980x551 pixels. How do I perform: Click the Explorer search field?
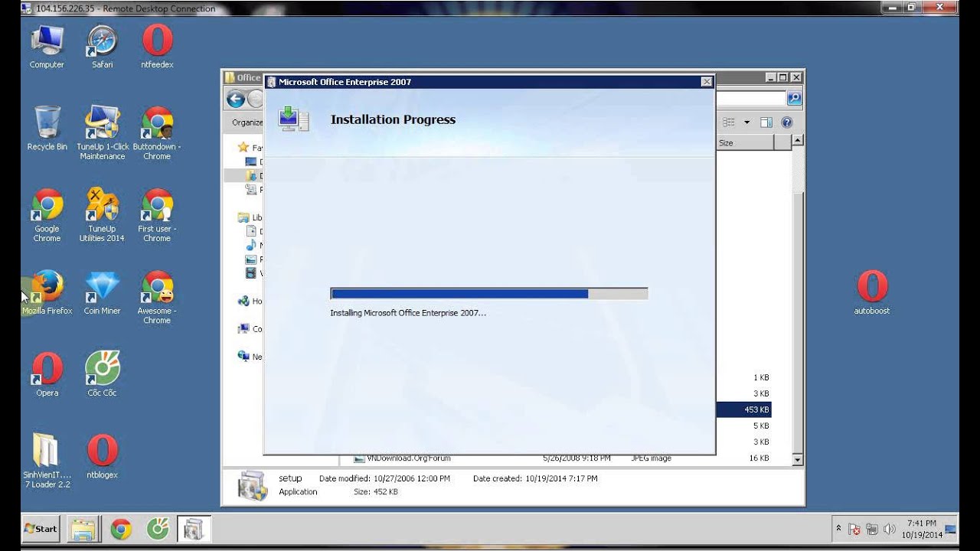(750, 98)
